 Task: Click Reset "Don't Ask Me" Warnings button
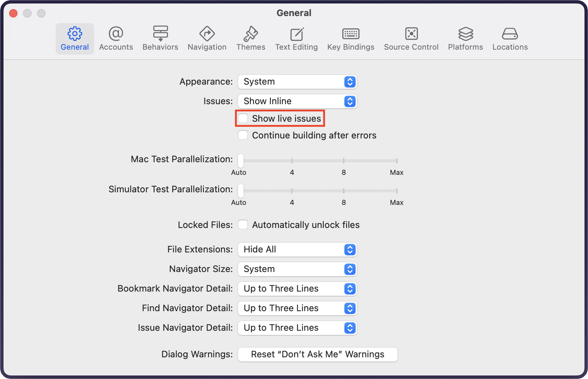tap(317, 355)
